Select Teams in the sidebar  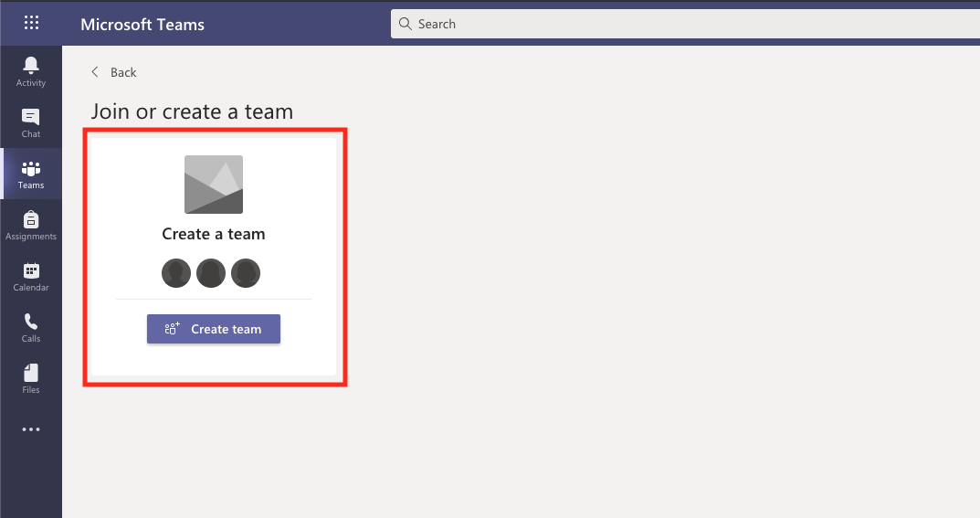click(x=31, y=174)
